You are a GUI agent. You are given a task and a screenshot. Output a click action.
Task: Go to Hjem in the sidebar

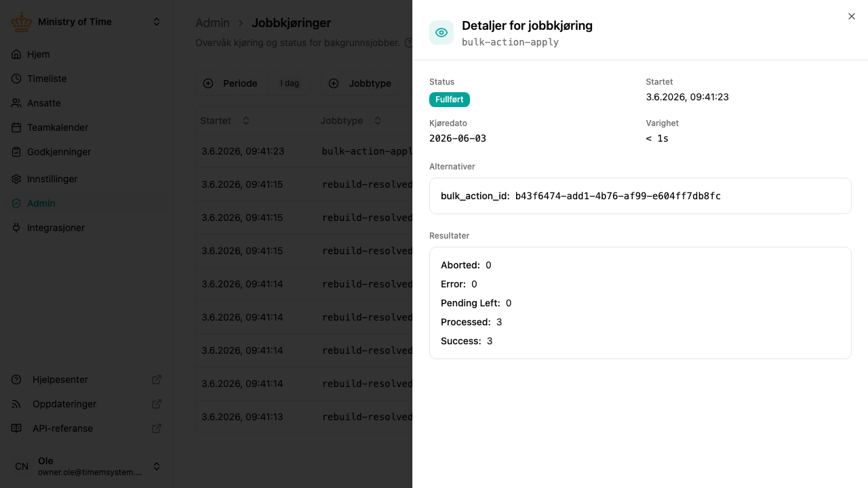pyautogui.click(x=87, y=54)
